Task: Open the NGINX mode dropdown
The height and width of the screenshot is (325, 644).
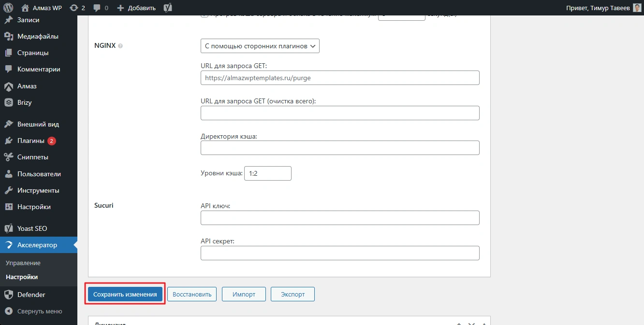Action: 260,46
